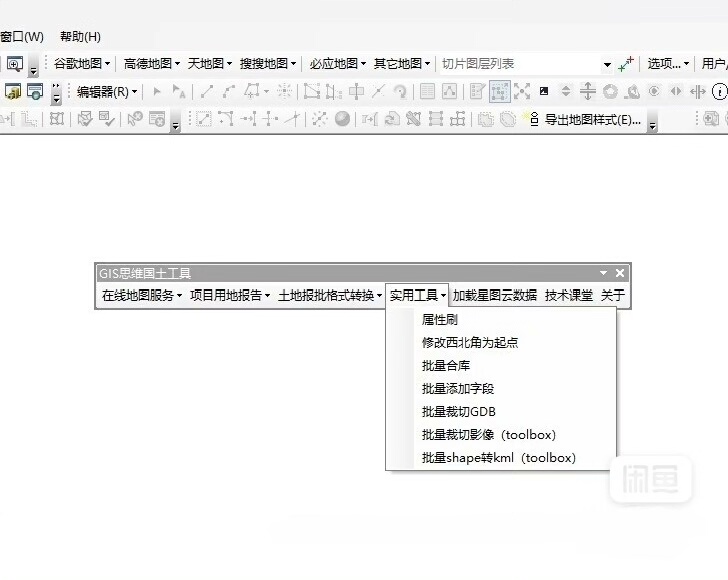Expand 其它地图 dropdown
Screen dimensions: 728x580
pos(402,64)
